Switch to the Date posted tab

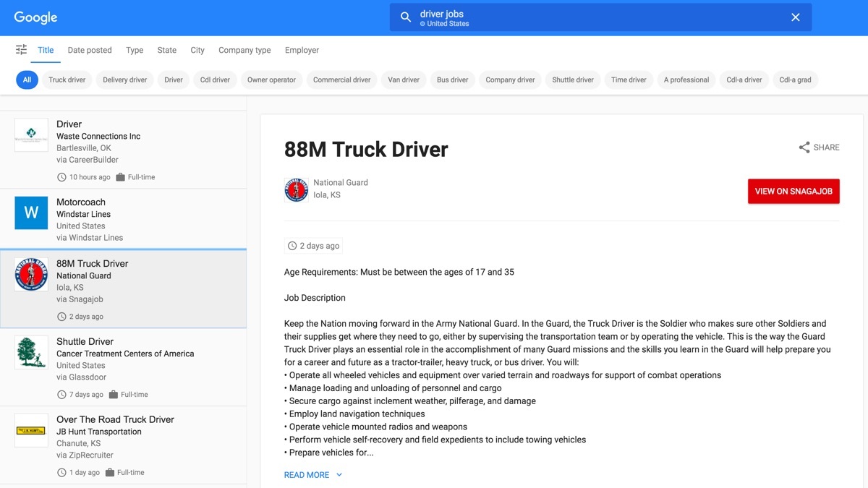pyautogui.click(x=90, y=50)
